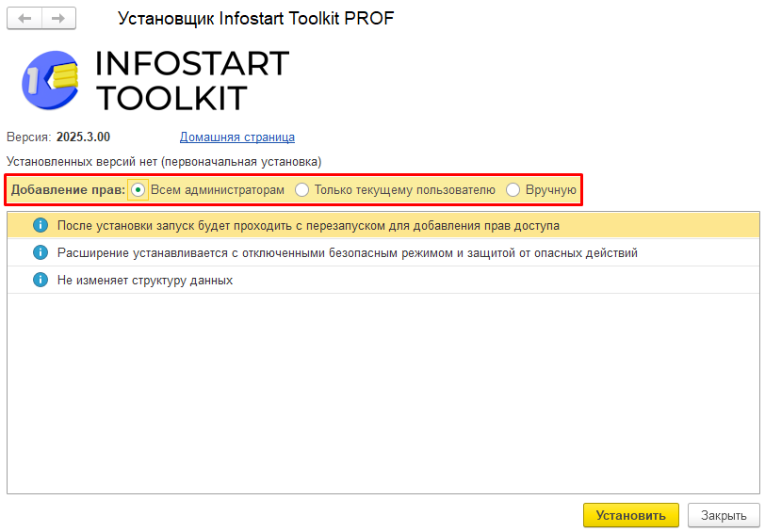The image size is (765, 532).
Task: Click info icon beside 'Не изменяет структуру данных'
Action: coord(41,280)
